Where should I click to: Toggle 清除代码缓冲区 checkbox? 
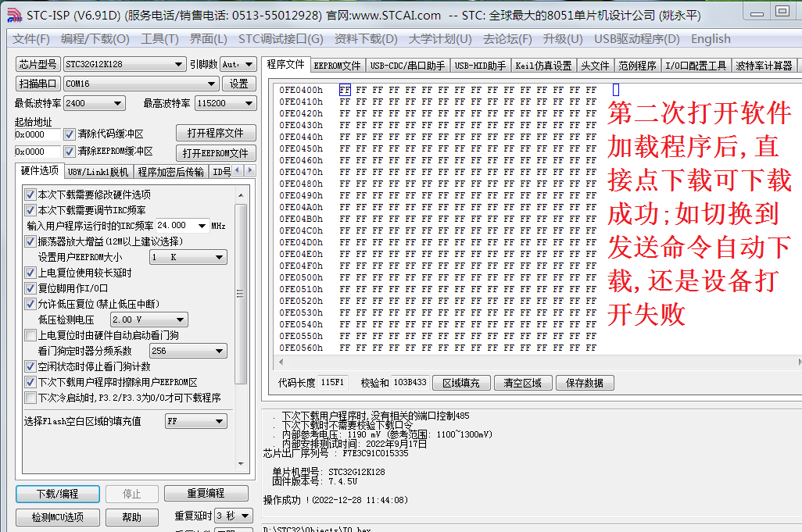click(x=70, y=134)
